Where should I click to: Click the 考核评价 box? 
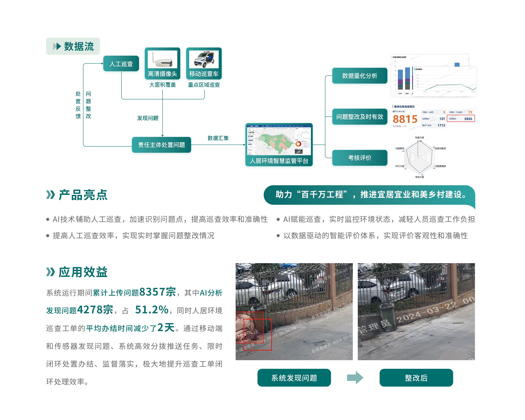pyautogui.click(x=360, y=158)
